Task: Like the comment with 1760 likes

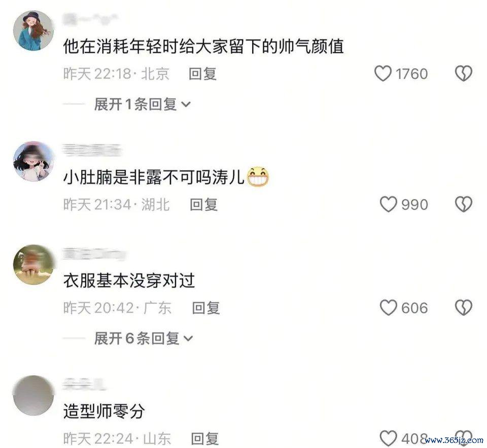Action: coord(382,74)
